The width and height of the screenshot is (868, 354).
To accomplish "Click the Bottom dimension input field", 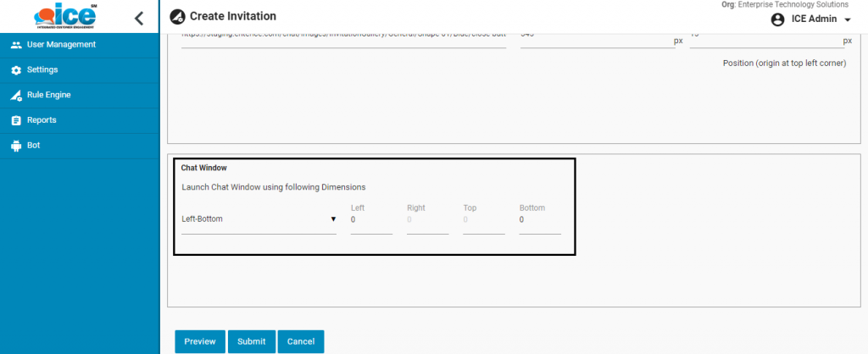I will click(x=540, y=220).
